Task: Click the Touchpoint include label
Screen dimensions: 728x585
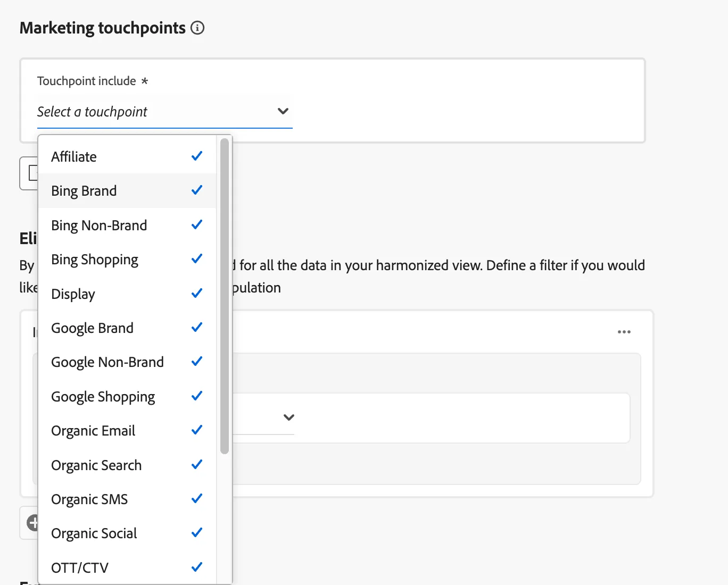Action: click(93, 81)
